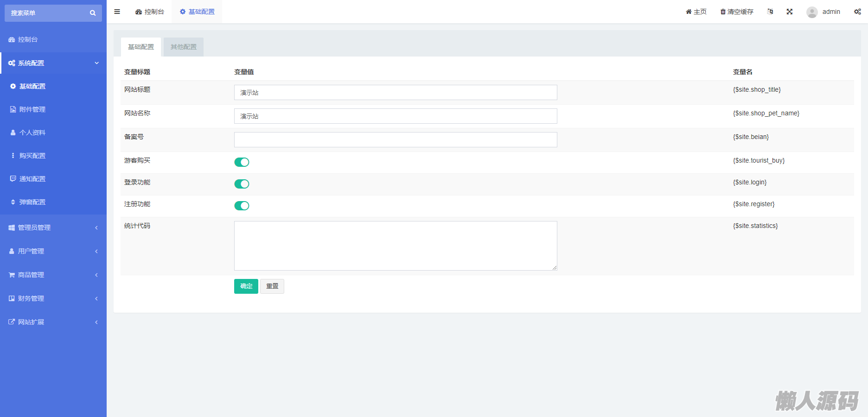
Task: Click the 商品管理 cart icon
Action: (12, 275)
